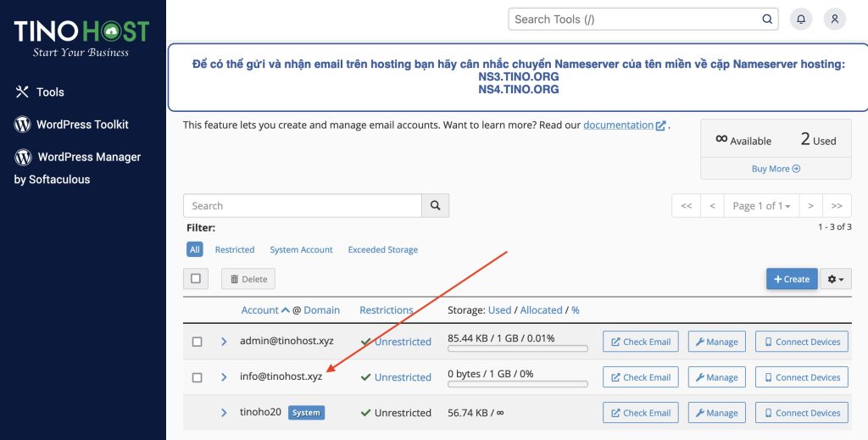Click the email list search magnifier button

point(435,205)
